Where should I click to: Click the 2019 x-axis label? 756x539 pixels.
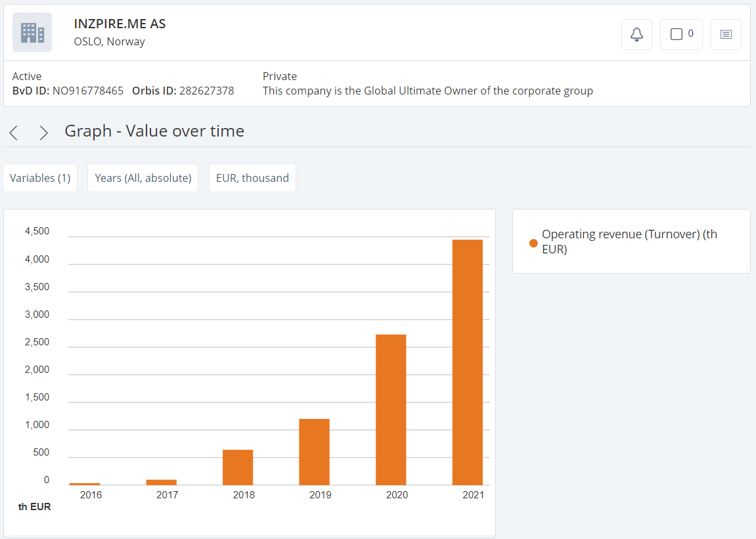pyautogui.click(x=320, y=494)
